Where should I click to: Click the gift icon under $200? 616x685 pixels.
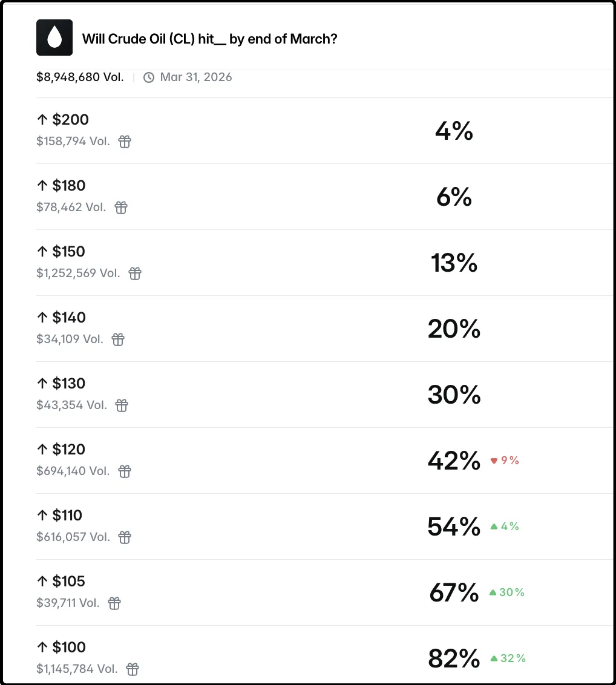click(x=125, y=142)
